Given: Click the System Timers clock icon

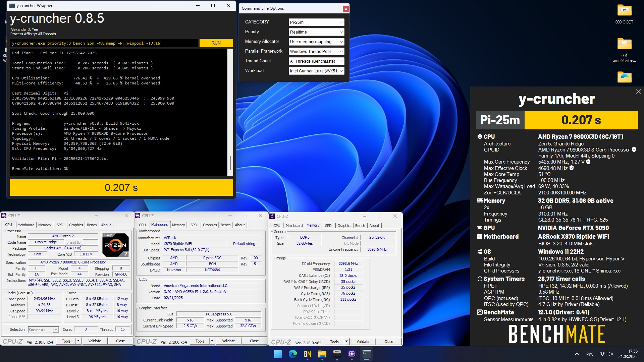Looking at the screenshot, I should pos(480,279).
